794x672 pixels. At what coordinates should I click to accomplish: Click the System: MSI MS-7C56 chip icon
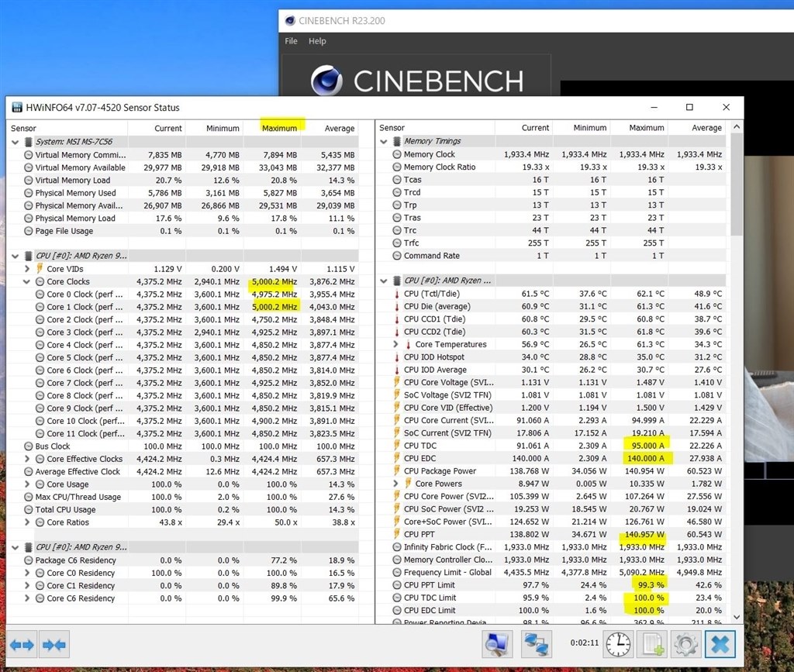29,142
